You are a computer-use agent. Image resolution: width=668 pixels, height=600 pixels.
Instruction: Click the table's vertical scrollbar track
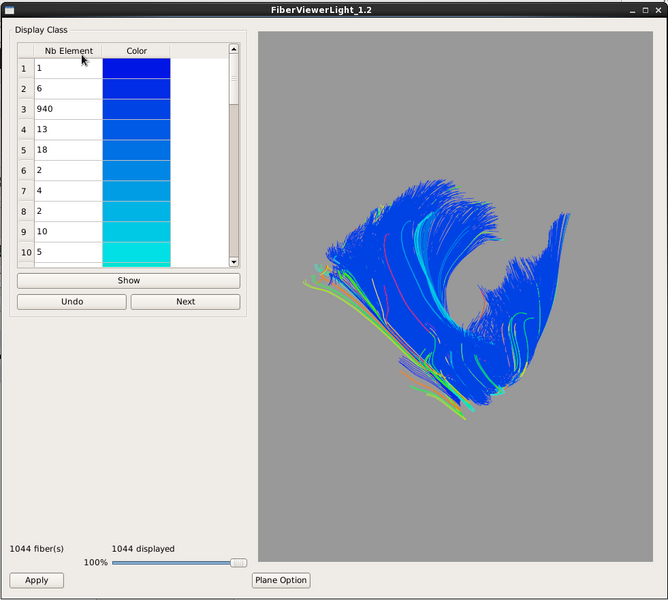pyautogui.click(x=234, y=180)
